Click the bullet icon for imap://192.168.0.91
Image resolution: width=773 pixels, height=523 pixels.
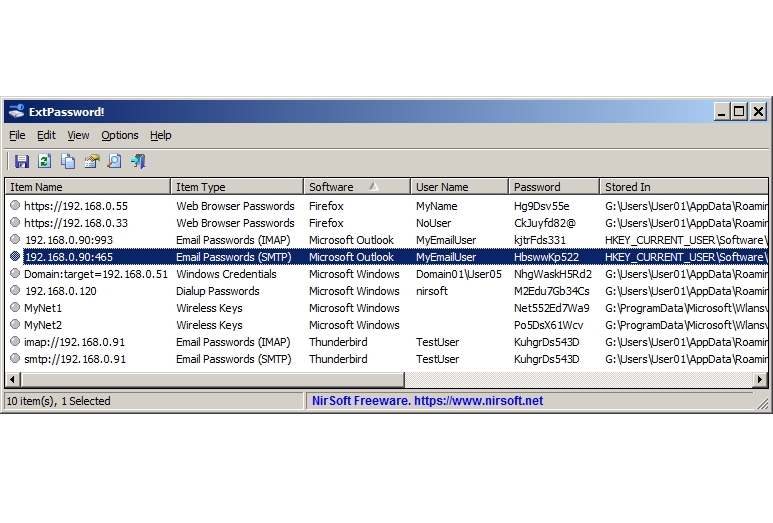pyautogui.click(x=15, y=341)
